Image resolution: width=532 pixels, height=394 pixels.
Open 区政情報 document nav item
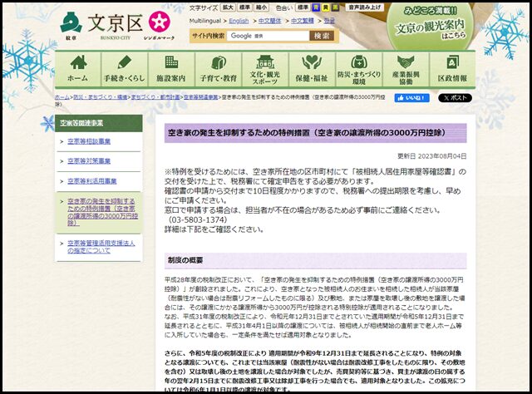point(452,70)
